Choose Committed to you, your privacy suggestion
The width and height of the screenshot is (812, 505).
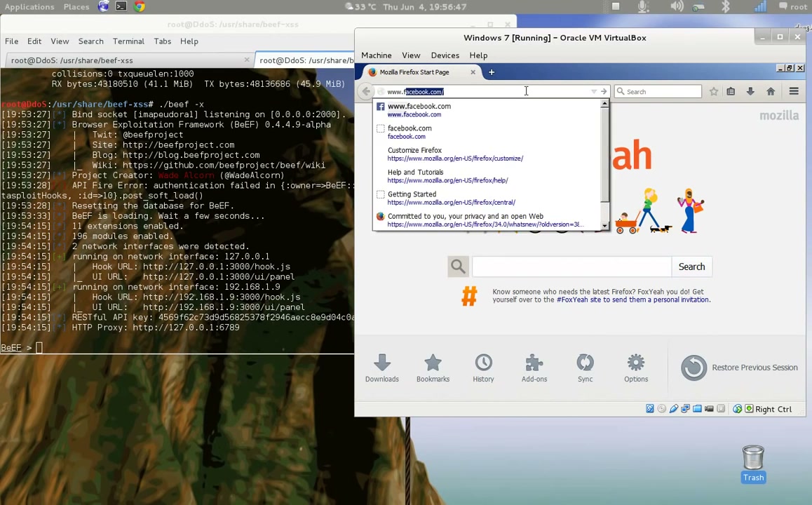(487, 220)
